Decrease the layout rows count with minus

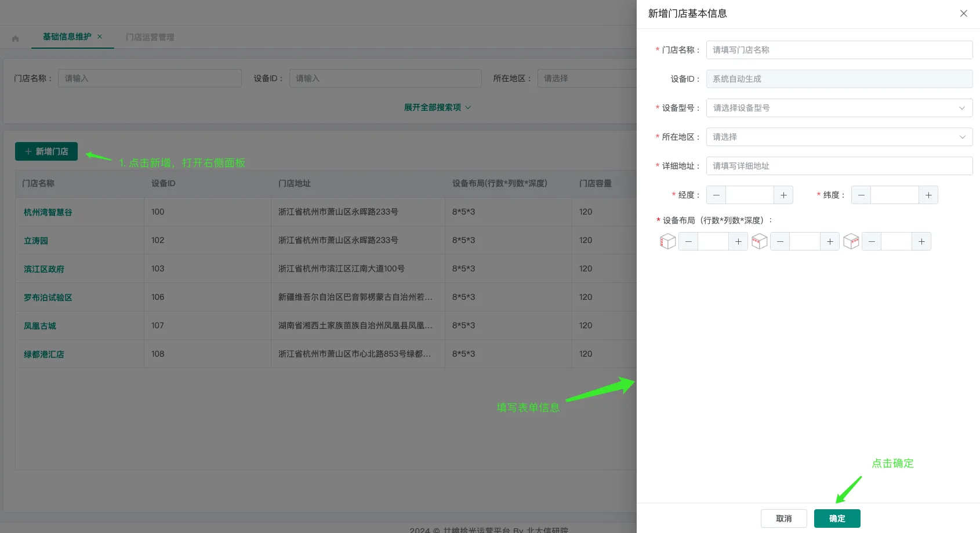[x=688, y=241]
